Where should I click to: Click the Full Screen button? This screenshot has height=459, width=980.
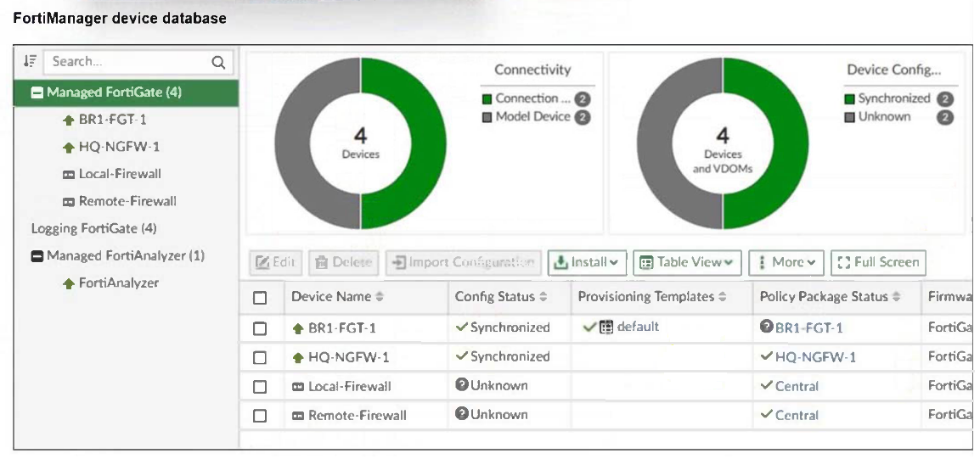point(878,262)
